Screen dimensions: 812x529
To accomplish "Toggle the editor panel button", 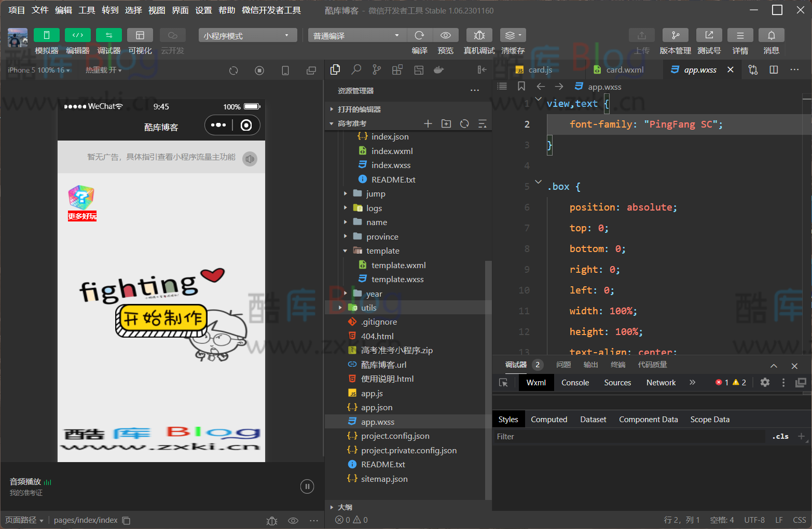I will pos(77,35).
